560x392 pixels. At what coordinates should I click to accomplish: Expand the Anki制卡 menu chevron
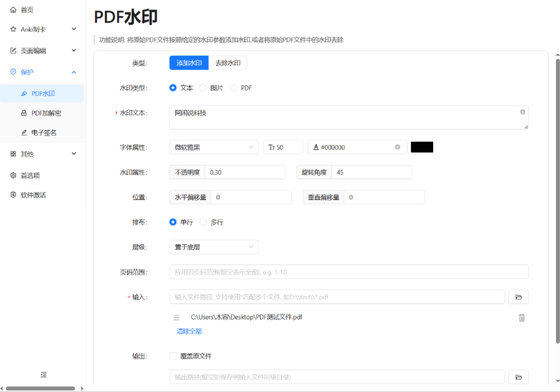click(74, 29)
